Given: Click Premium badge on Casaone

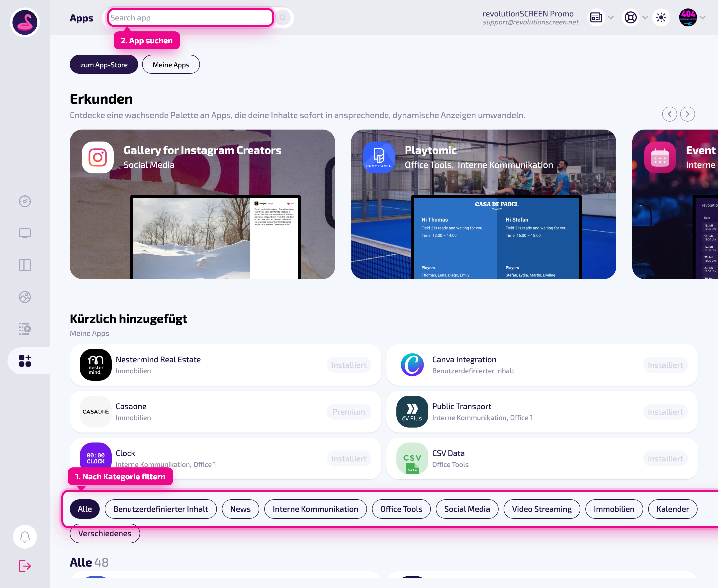Looking at the screenshot, I should [x=349, y=412].
